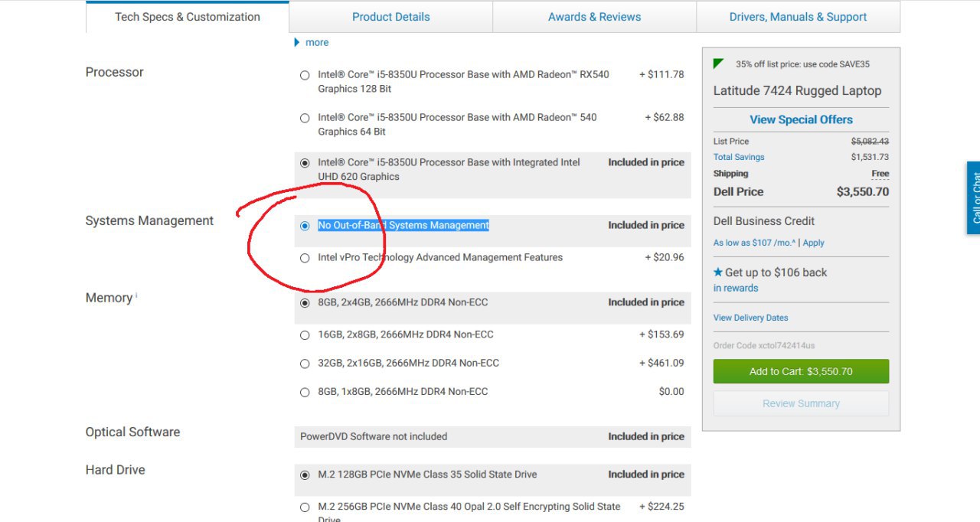Viewport: 980px width, 522px height.
Task: Click Dell Business Credit heading
Action: point(764,220)
